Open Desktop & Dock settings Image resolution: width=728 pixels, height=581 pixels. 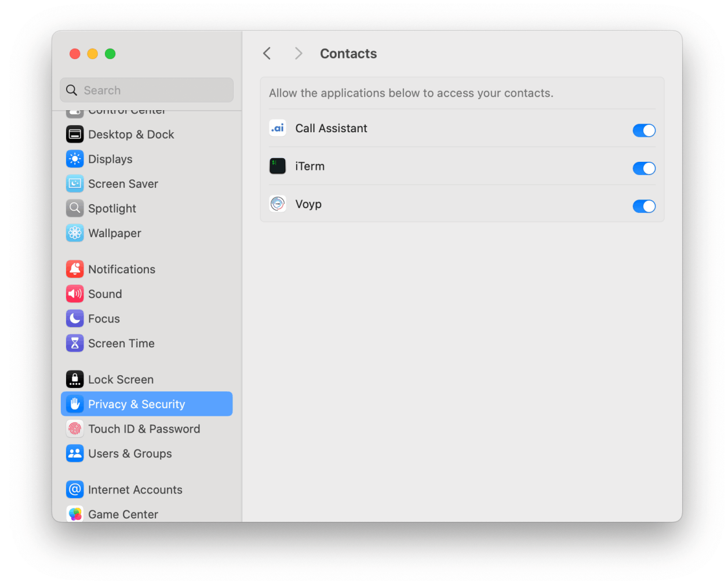point(75,134)
